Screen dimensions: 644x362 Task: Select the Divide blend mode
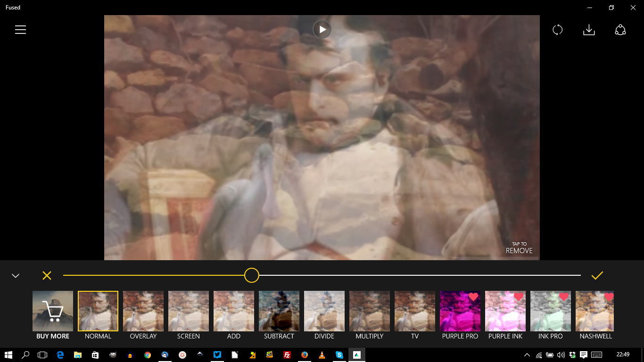(324, 311)
